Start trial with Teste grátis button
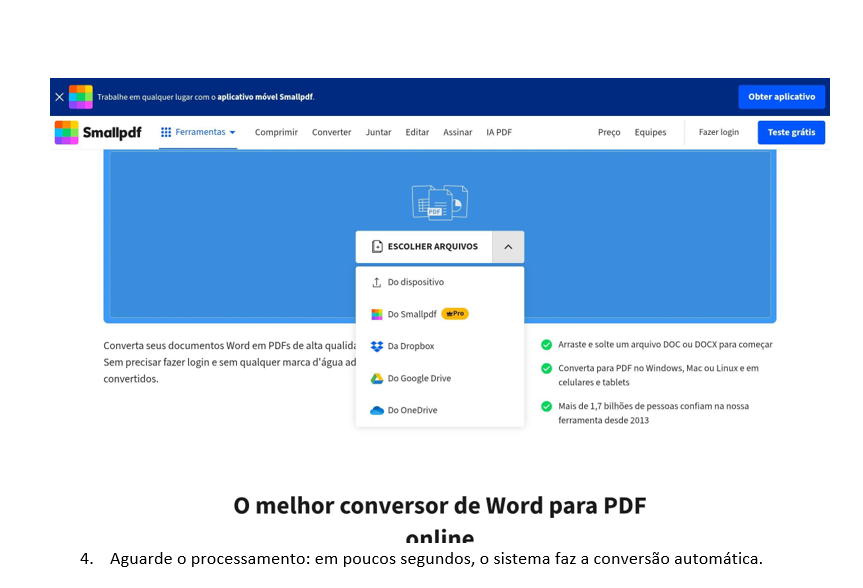This screenshot has height=588, width=863. (x=791, y=132)
